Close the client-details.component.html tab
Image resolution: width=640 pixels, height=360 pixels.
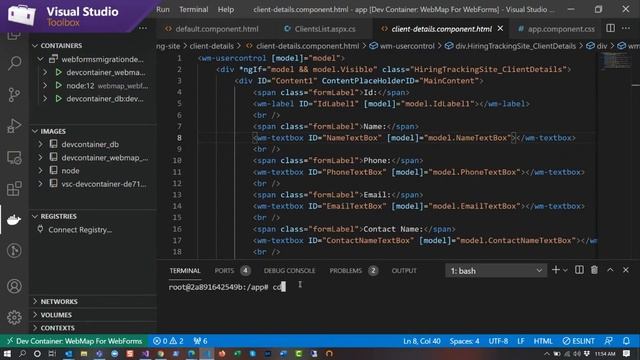pyautogui.click(x=500, y=28)
